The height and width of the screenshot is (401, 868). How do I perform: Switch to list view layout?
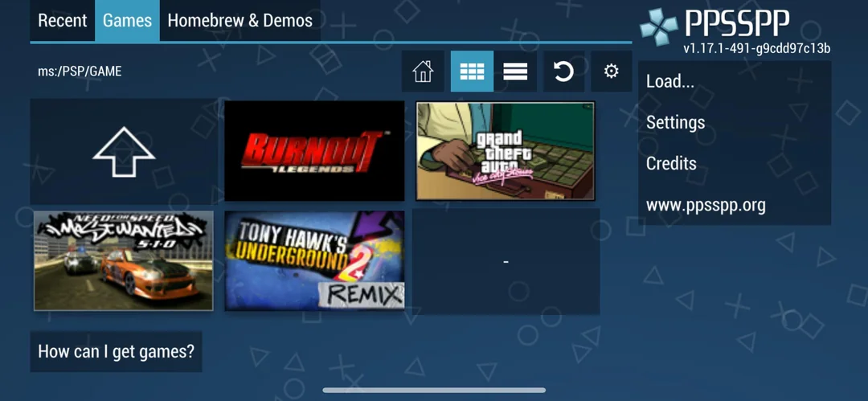point(515,72)
